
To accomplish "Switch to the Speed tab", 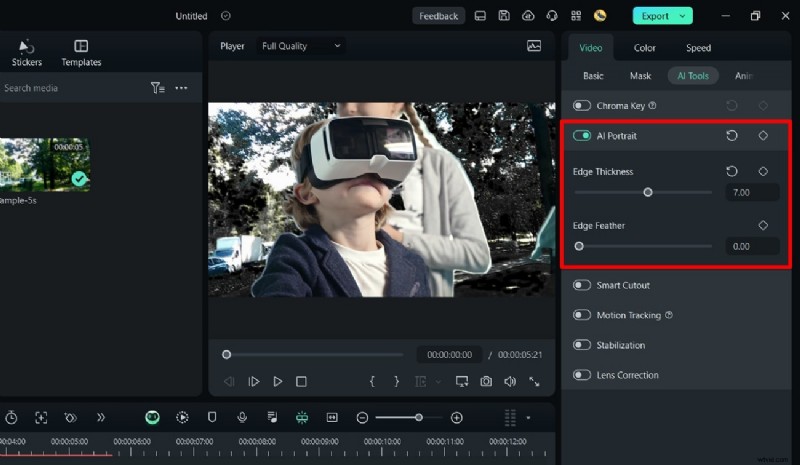I will coord(698,48).
